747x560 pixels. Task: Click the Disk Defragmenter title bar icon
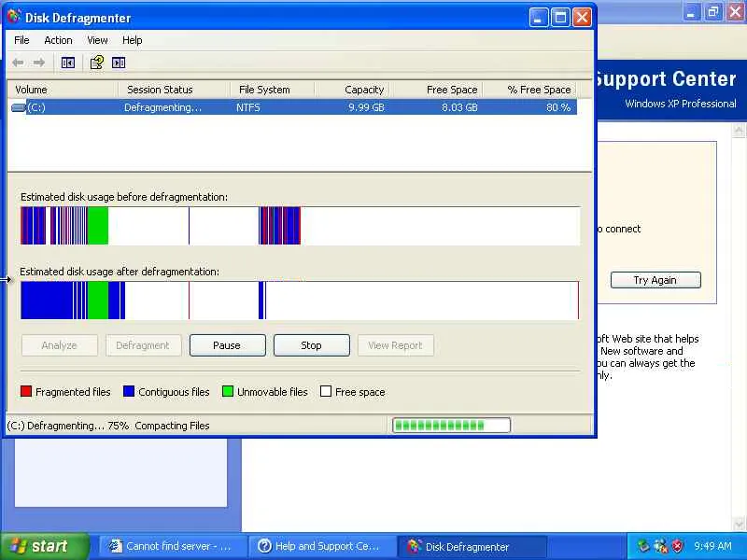(14, 17)
